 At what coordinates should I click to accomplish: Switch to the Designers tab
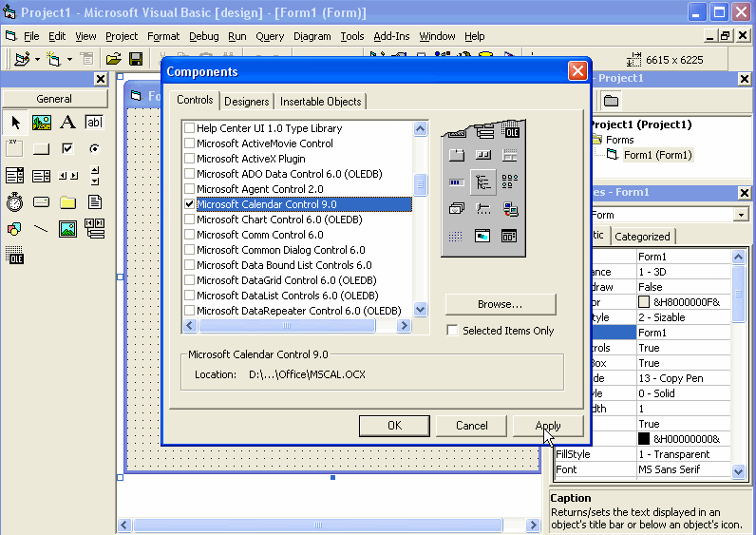tap(246, 102)
